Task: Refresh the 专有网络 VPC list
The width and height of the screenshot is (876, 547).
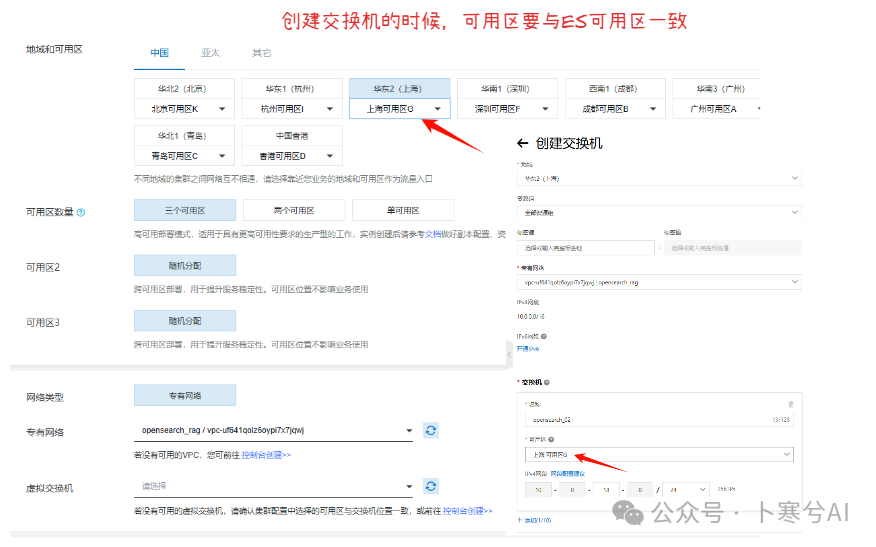Action: click(x=431, y=430)
